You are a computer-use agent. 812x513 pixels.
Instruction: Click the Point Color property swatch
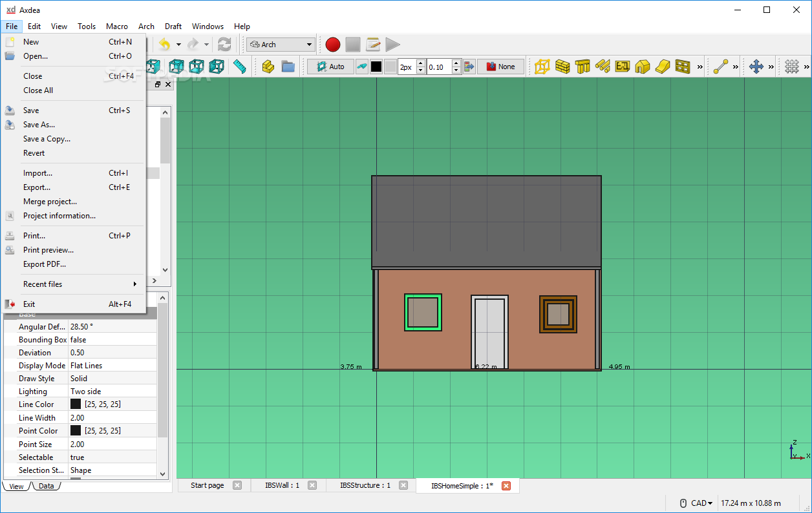(x=76, y=431)
